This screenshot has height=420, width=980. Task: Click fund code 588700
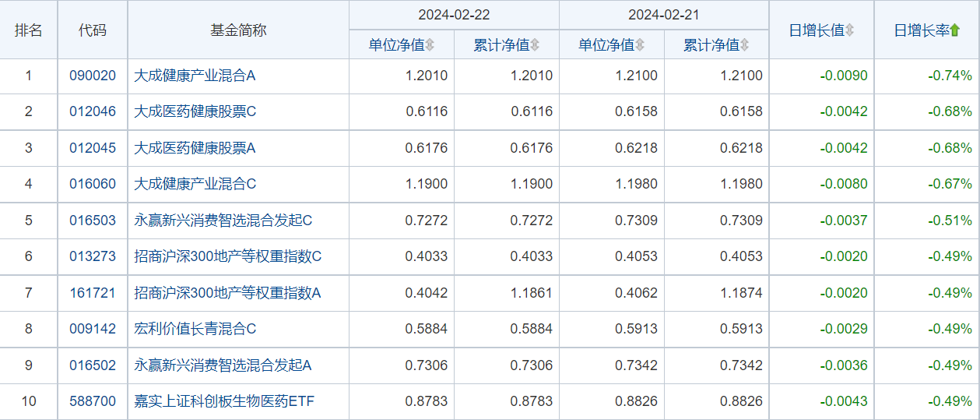coord(93,401)
